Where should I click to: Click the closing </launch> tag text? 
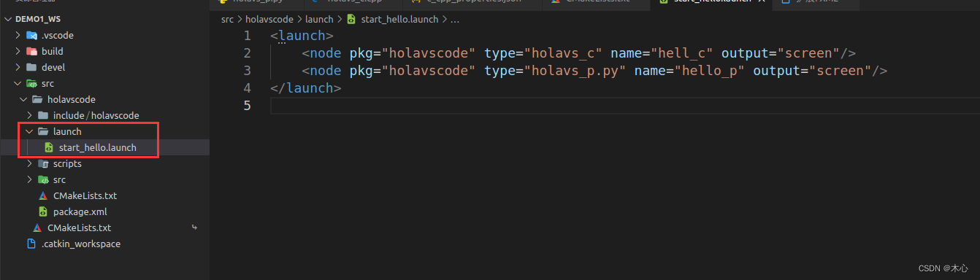tap(305, 87)
